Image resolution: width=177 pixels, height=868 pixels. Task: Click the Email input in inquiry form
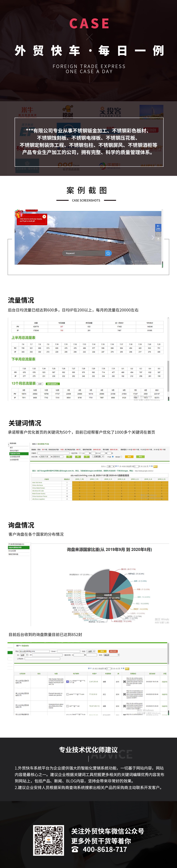69,651
